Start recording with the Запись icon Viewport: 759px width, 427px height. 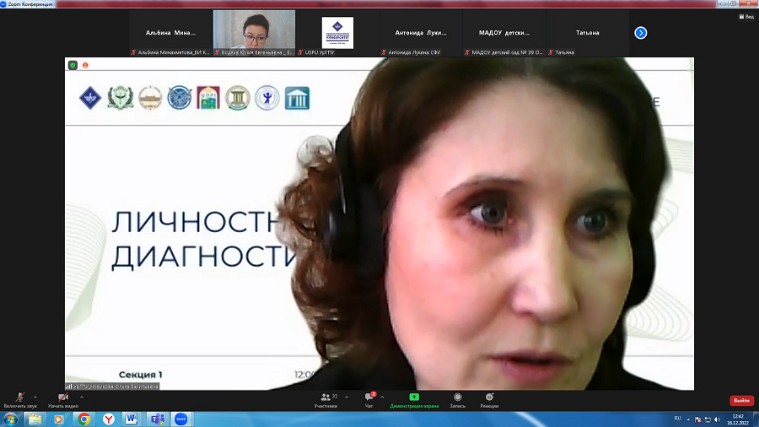coord(457,399)
